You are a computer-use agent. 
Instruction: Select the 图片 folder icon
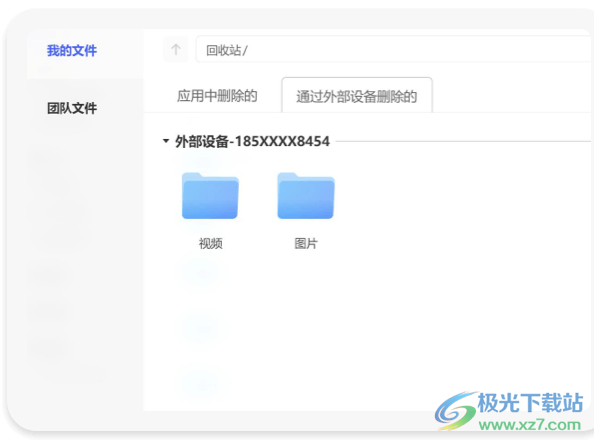point(306,195)
